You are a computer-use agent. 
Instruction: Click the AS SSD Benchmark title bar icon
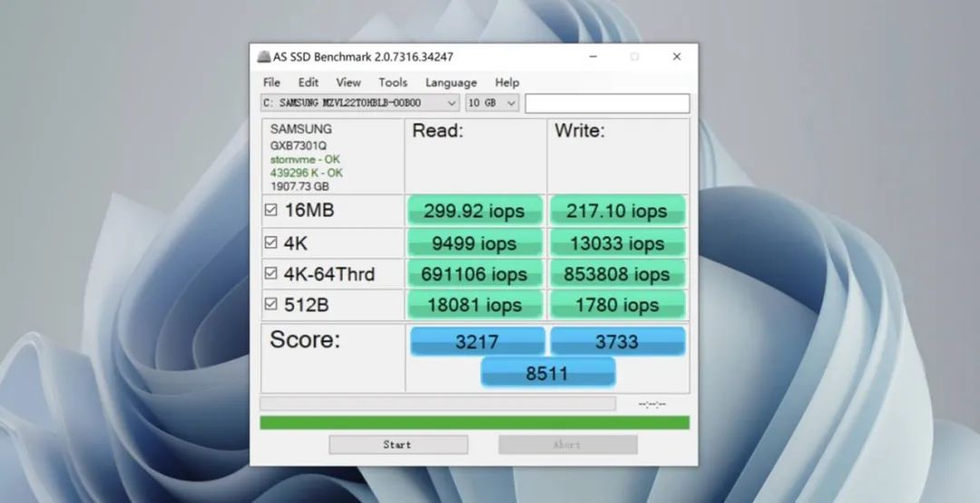point(264,57)
